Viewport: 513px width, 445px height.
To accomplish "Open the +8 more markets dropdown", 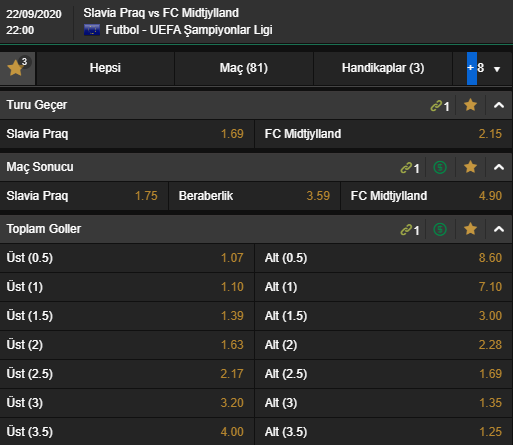I will 483,68.
